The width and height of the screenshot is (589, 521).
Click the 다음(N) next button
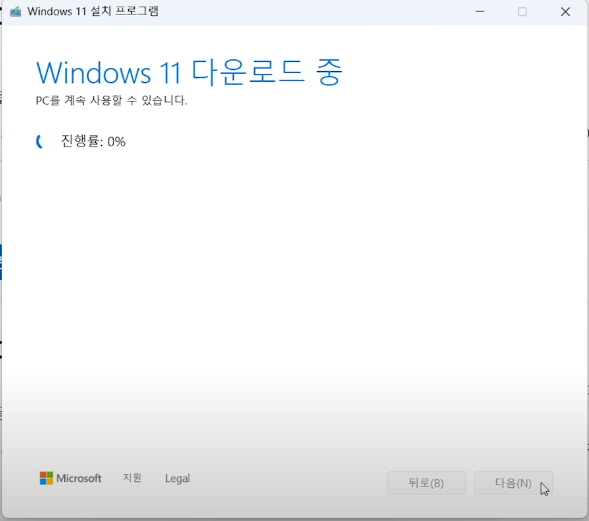point(513,483)
